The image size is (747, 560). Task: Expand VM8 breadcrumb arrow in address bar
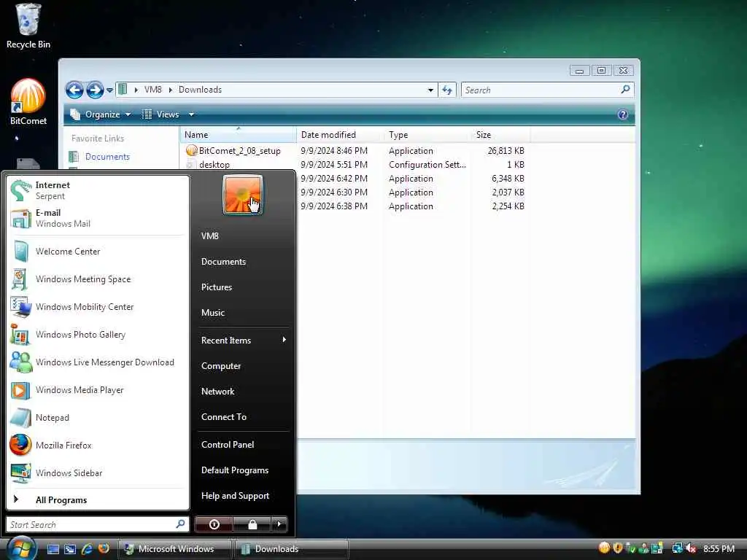136,90
